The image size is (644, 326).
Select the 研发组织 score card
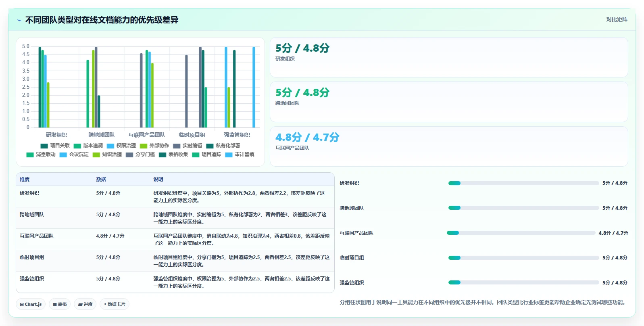[449, 57]
